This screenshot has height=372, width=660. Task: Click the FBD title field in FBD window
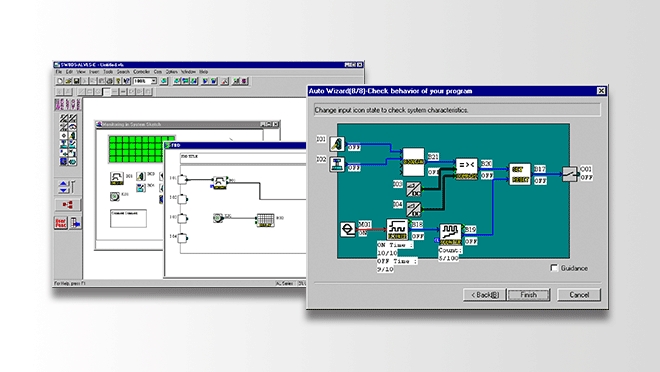click(x=243, y=157)
